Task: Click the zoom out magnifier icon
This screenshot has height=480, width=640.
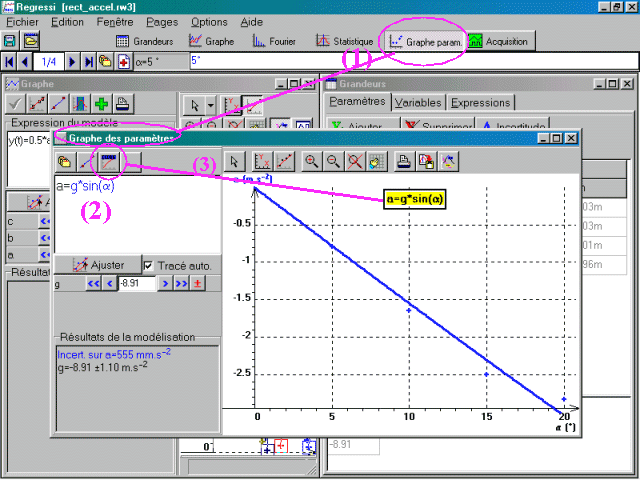Action: (333, 160)
